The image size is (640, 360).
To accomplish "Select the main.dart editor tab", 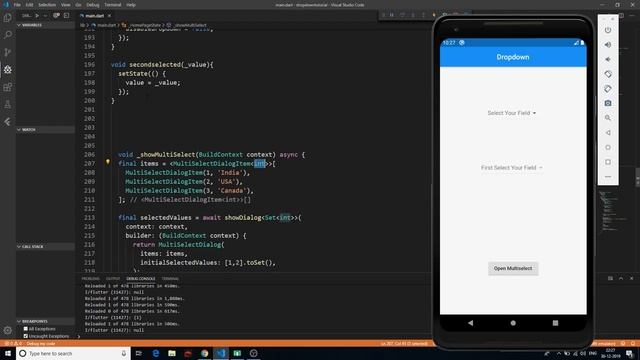I will point(94,16).
